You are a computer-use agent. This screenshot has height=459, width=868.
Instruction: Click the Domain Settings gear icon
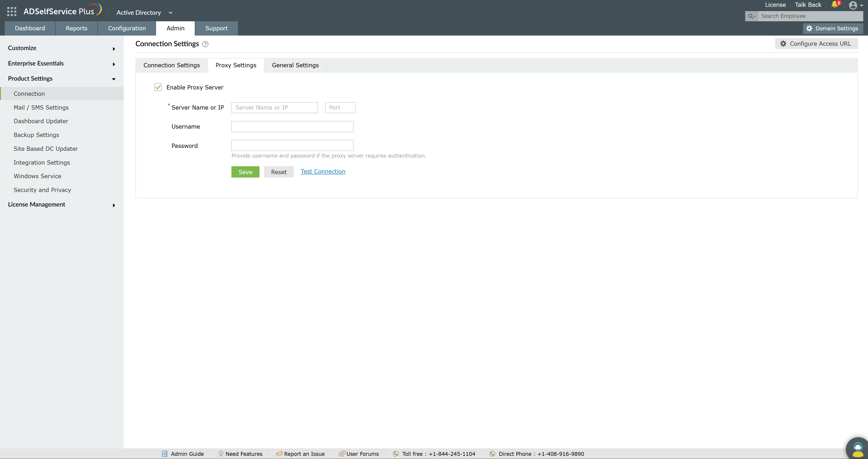[809, 29]
